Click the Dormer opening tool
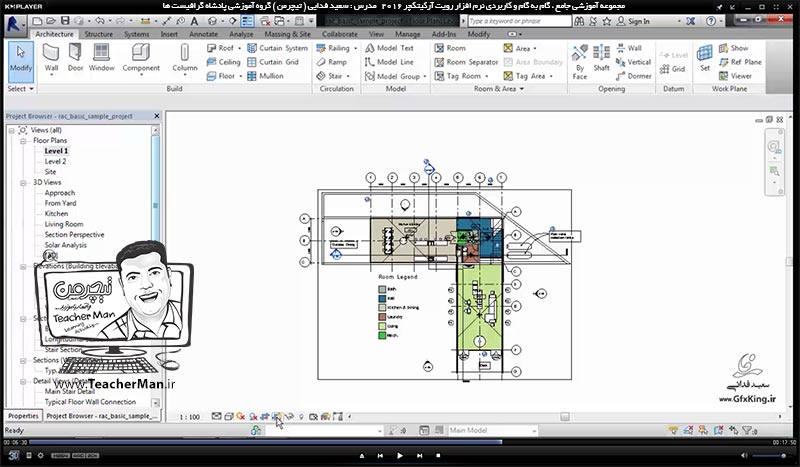Screen dimensions: 800x467 coord(633,76)
